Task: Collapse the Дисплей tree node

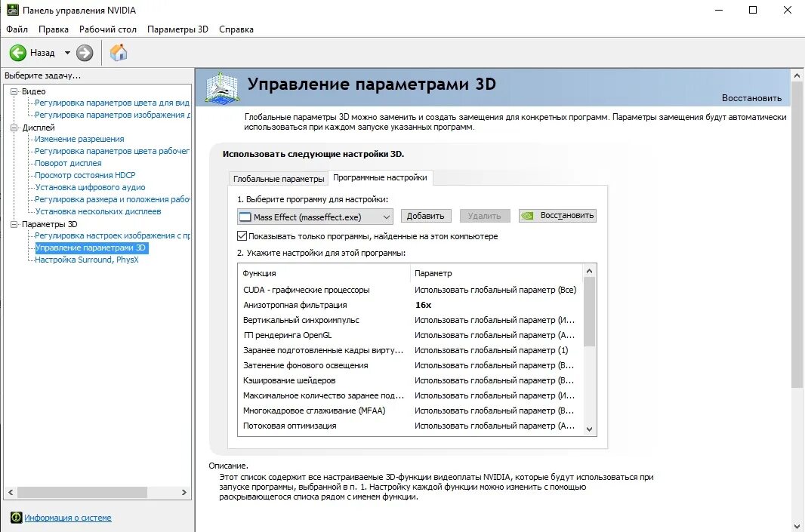Action: pyautogui.click(x=14, y=128)
